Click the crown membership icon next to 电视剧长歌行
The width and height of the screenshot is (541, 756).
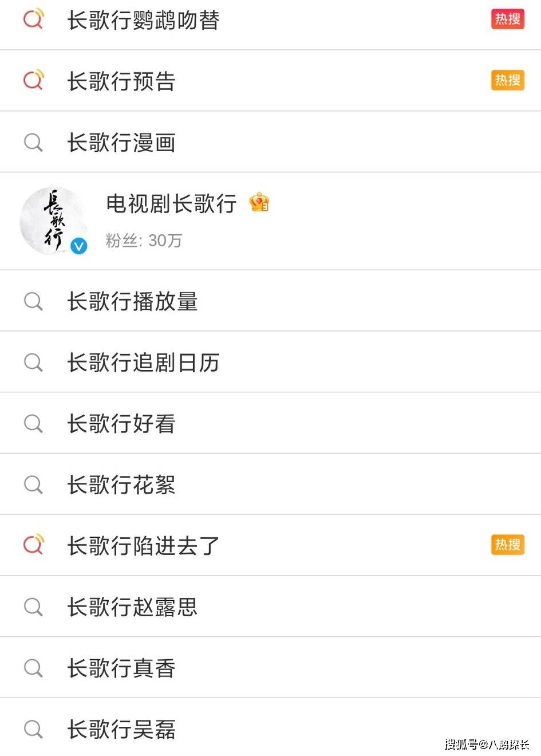pyautogui.click(x=259, y=202)
